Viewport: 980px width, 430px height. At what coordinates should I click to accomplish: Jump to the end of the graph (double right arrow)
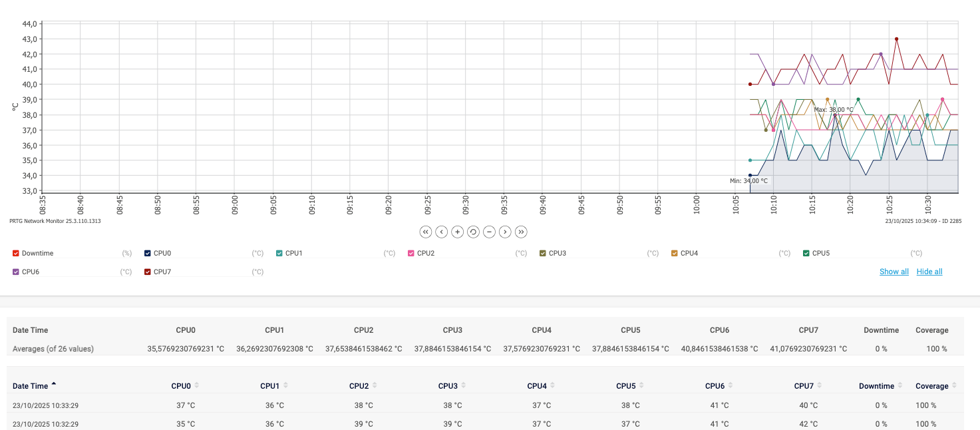(521, 232)
